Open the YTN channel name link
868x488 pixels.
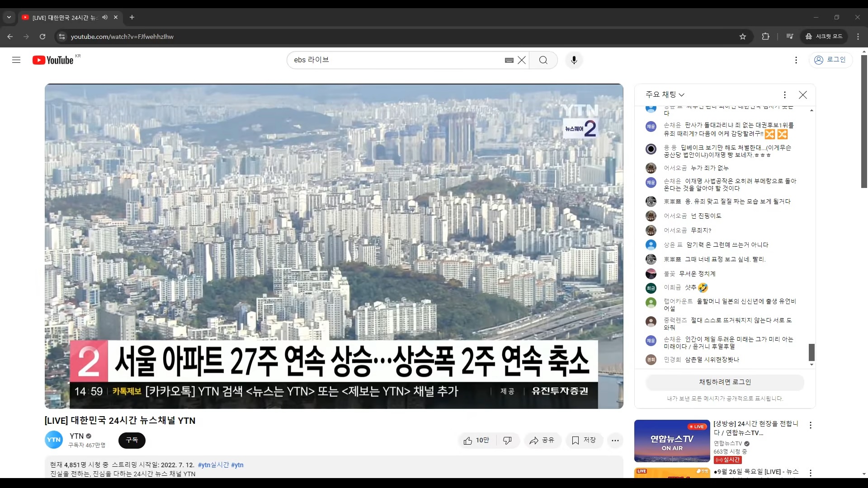[77, 436]
